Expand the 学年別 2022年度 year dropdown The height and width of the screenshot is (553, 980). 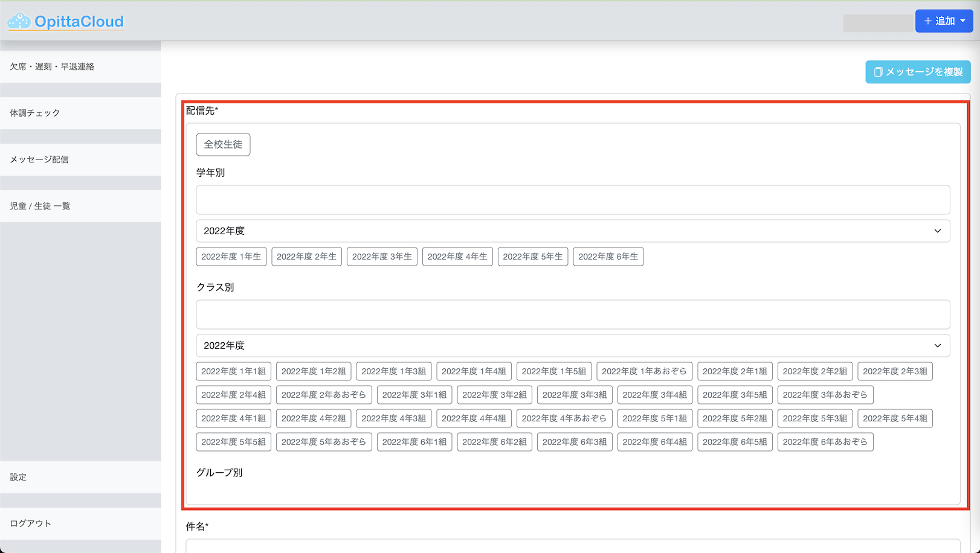573,231
